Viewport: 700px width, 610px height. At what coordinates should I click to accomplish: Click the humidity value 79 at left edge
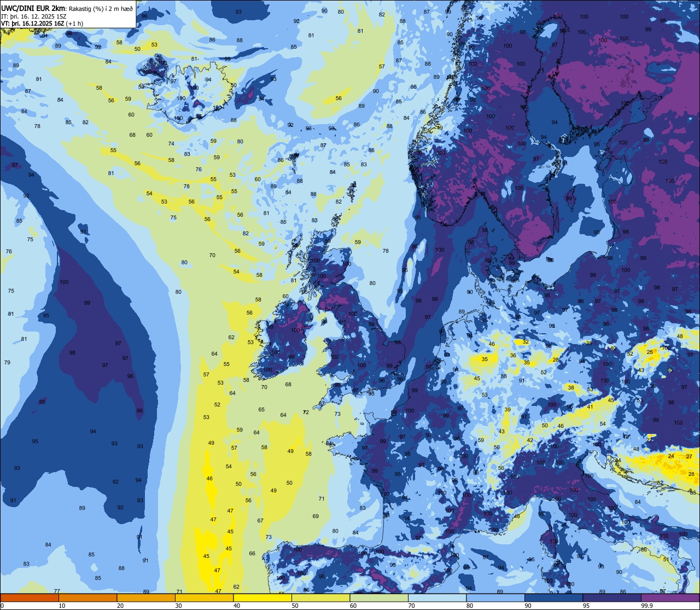point(7,363)
